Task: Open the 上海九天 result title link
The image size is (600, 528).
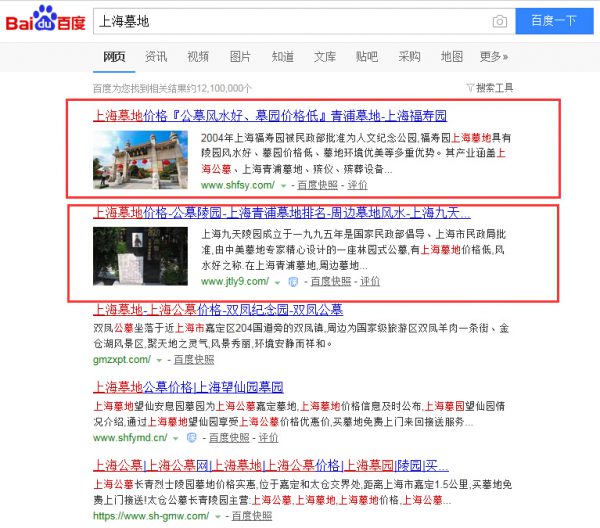Action: 282,212
